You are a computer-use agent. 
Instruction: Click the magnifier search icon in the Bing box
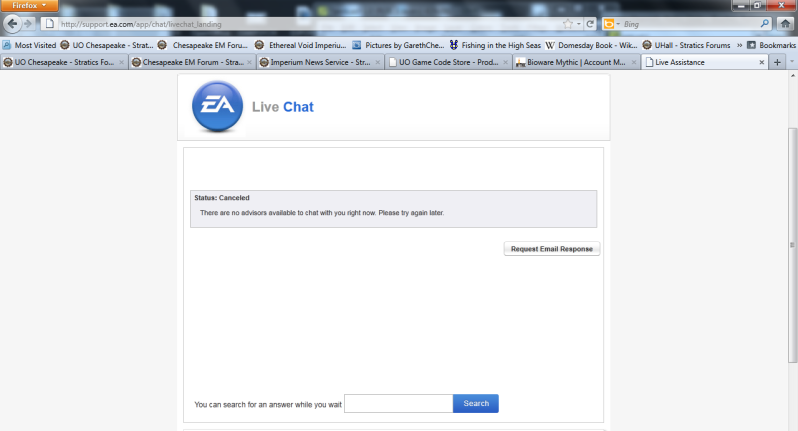click(764, 24)
